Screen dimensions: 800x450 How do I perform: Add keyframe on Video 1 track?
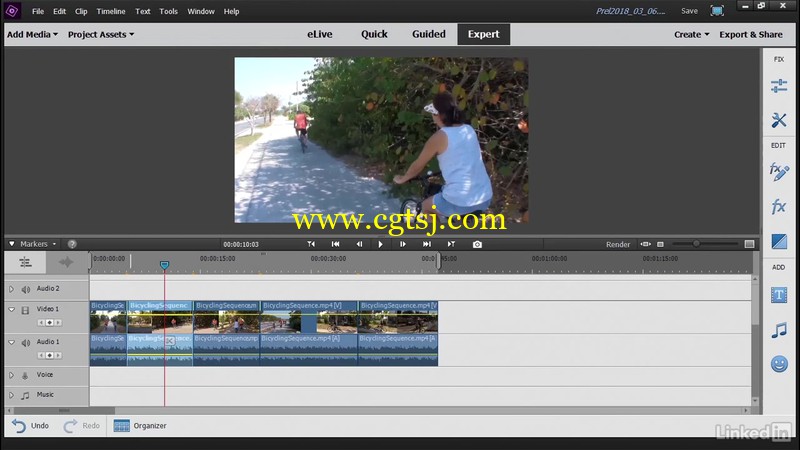pyautogui.click(x=49, y=322)
